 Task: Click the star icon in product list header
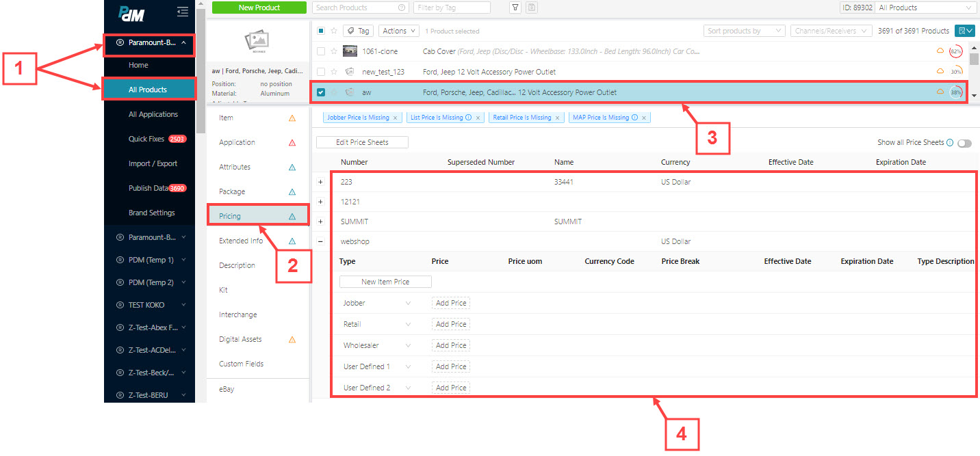[334, 31]
